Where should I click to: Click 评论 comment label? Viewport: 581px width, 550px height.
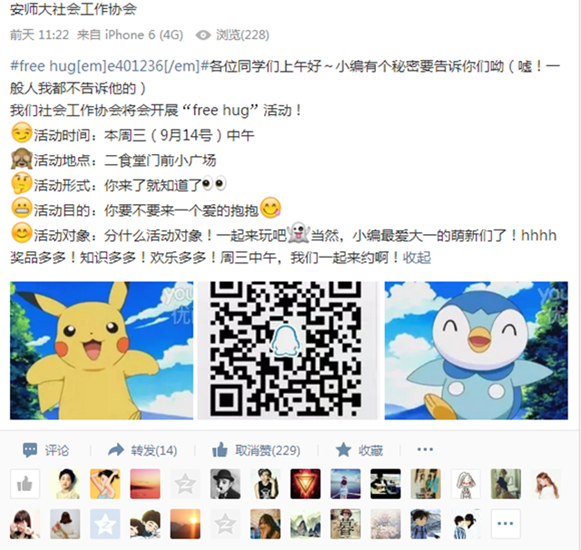point(57,451)
